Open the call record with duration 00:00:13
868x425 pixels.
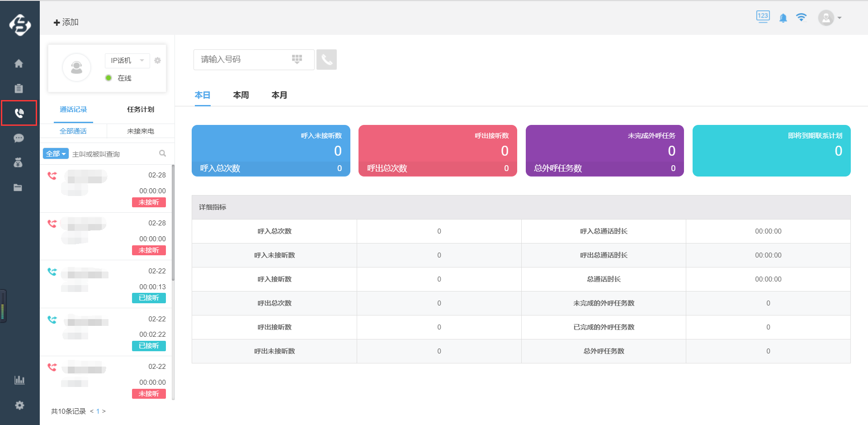click(x=106, y=284)
